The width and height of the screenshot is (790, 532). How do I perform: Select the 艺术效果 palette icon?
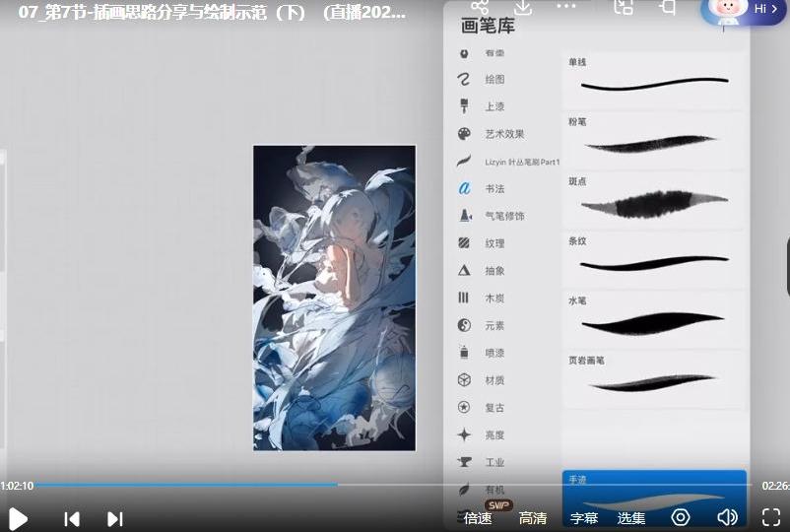pyautogui.click(x=464, y=134)
